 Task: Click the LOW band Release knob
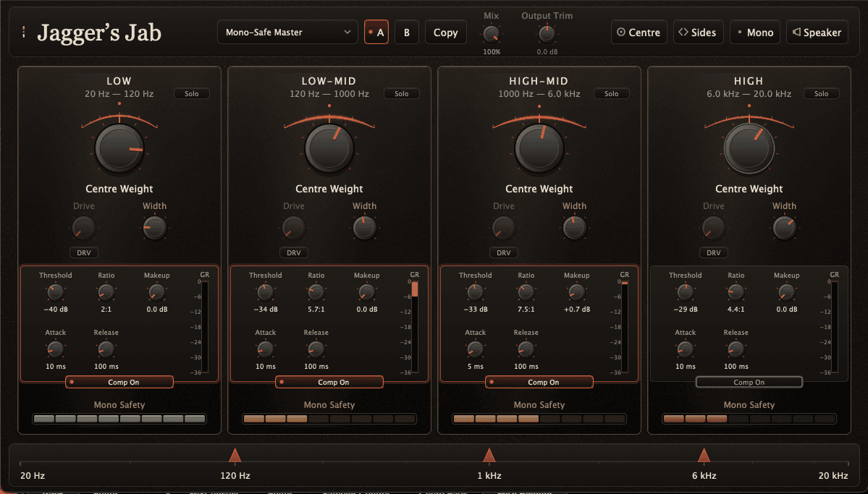(x=106, y=349)
